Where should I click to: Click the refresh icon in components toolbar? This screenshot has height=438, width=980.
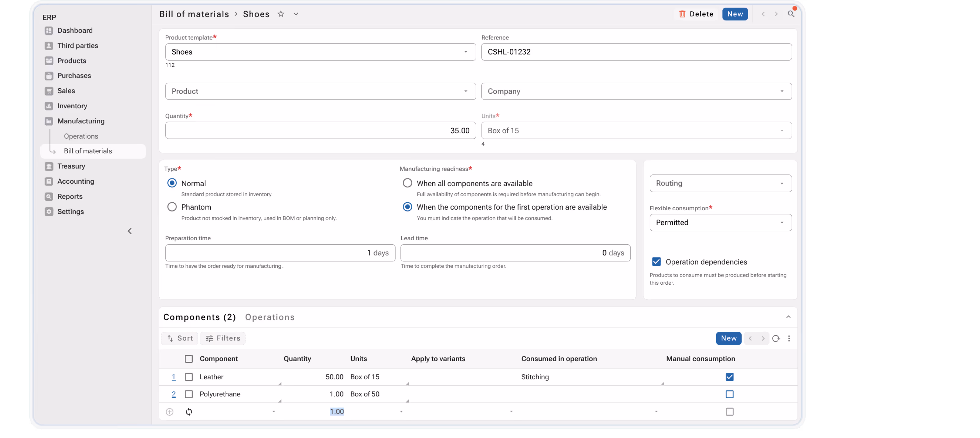[x=776, y=338]
